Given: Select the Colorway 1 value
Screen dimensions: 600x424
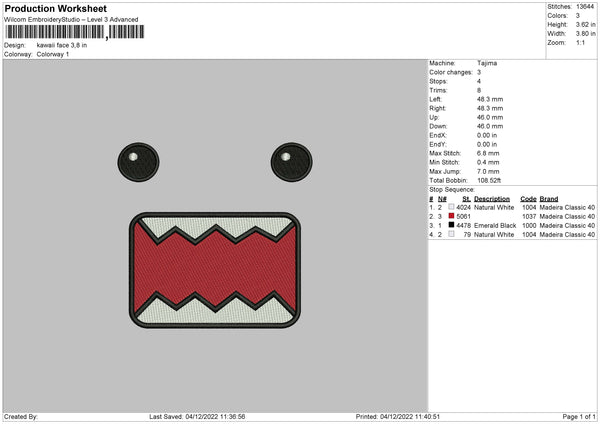Looking at the screenshot, I should point(54,53).
